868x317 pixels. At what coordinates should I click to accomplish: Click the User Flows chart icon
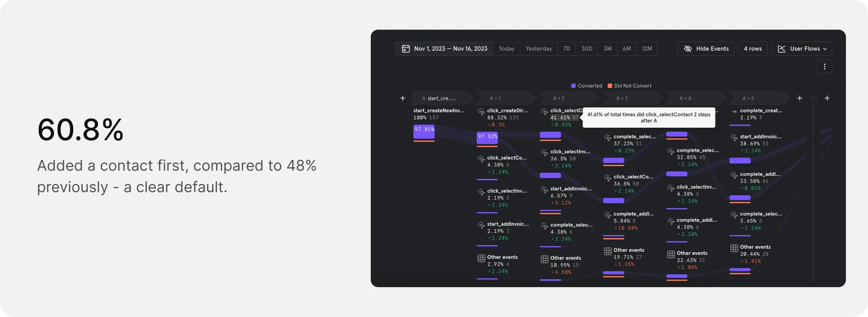click(782, 48)
